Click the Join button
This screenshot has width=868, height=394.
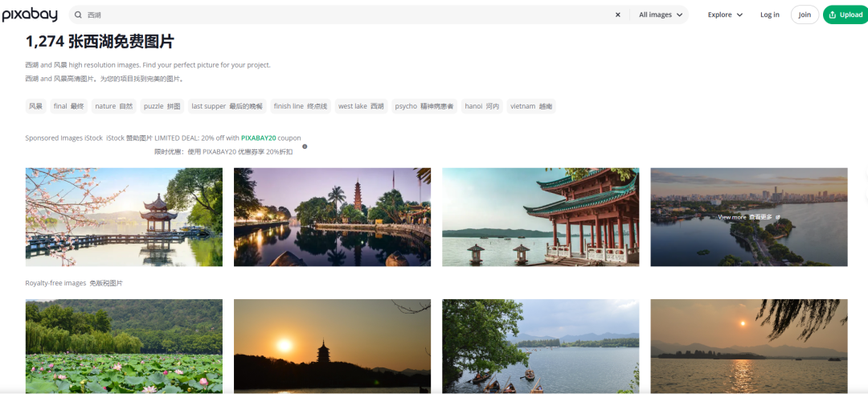805,15
